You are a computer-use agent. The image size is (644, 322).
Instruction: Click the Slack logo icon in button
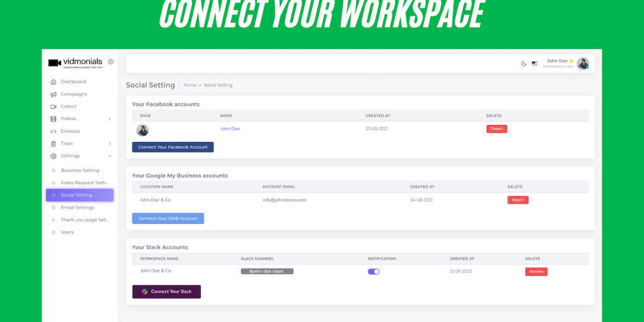[x=145, y=292]
